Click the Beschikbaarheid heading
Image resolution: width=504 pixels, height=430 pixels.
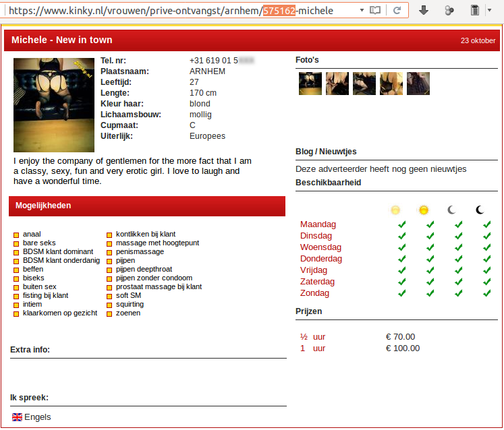(328, 183)
